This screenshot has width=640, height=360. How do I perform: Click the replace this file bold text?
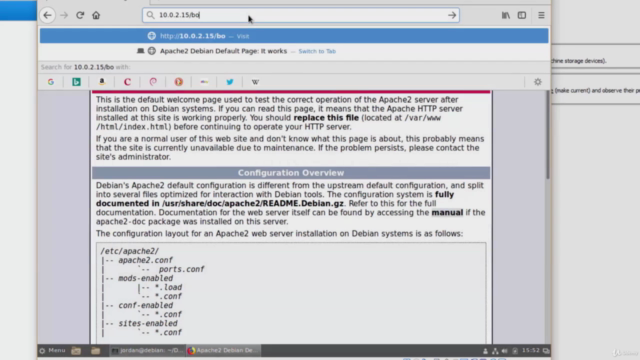(326, 118)
